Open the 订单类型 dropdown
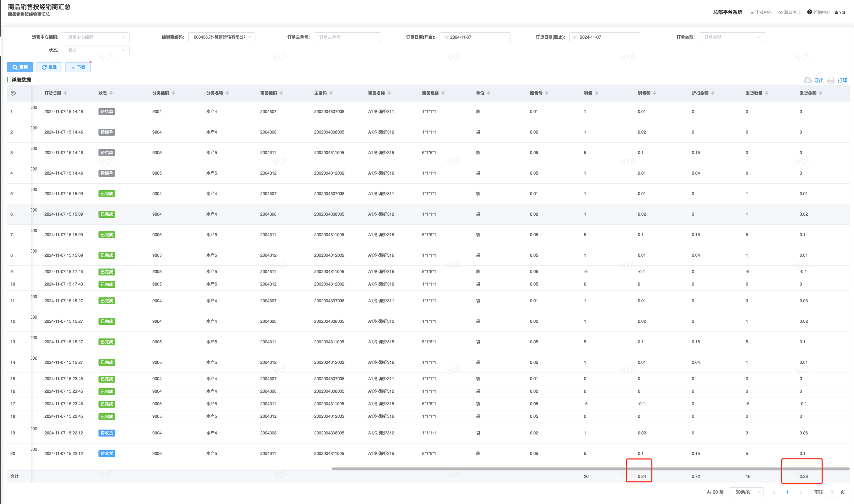The width and height of the screenshot is (854, 504). pos(732,37)
